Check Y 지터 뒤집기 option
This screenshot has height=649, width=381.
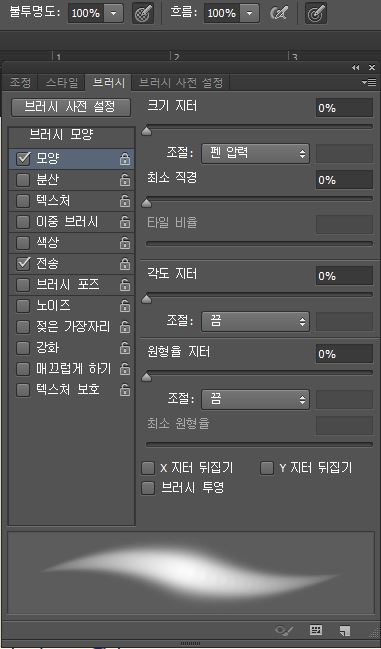point(267,469)
